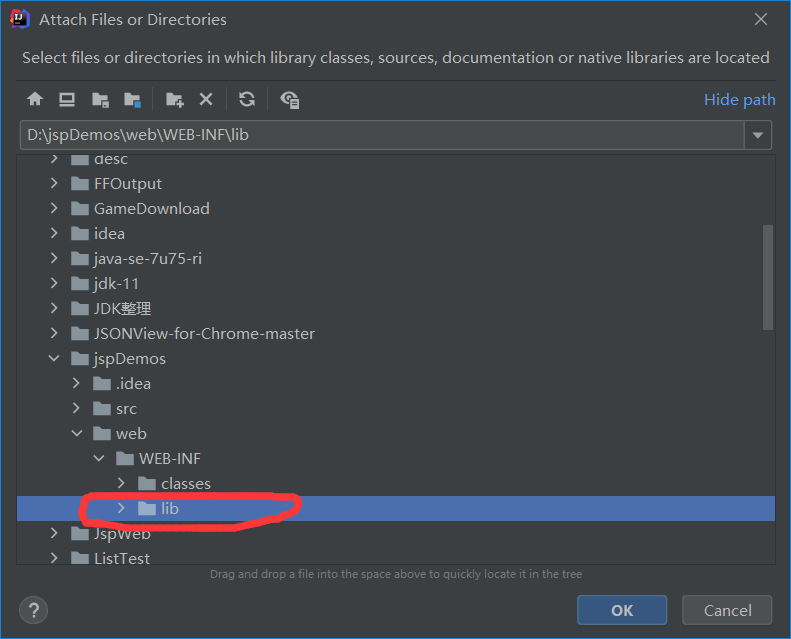The image size is (791, 639).
Task: Click the Delete (X) toolbar icon
Action: pos(206,99)
